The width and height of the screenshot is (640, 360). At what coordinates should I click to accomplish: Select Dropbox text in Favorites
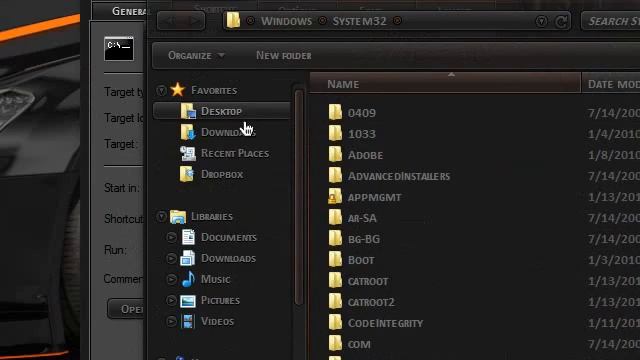coord(222,174)
